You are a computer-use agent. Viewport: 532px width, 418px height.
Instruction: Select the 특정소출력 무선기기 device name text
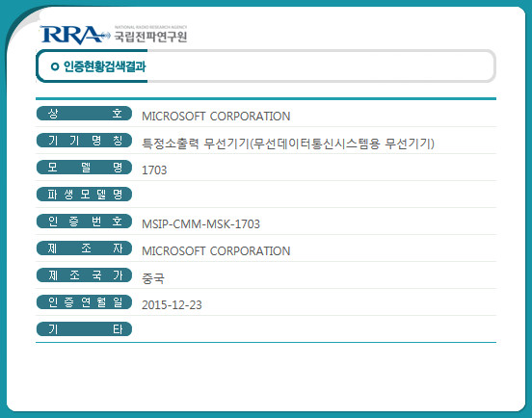288,144
